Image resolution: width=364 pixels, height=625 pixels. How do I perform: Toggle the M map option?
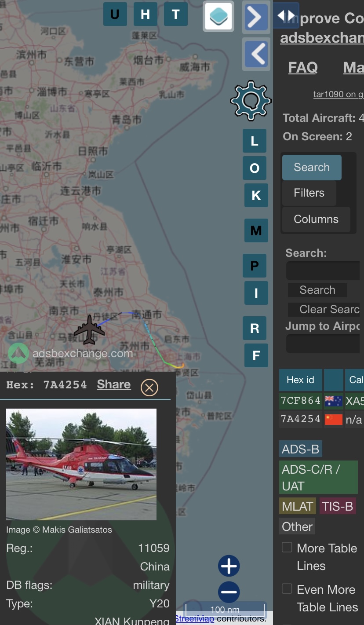(256, 230)
